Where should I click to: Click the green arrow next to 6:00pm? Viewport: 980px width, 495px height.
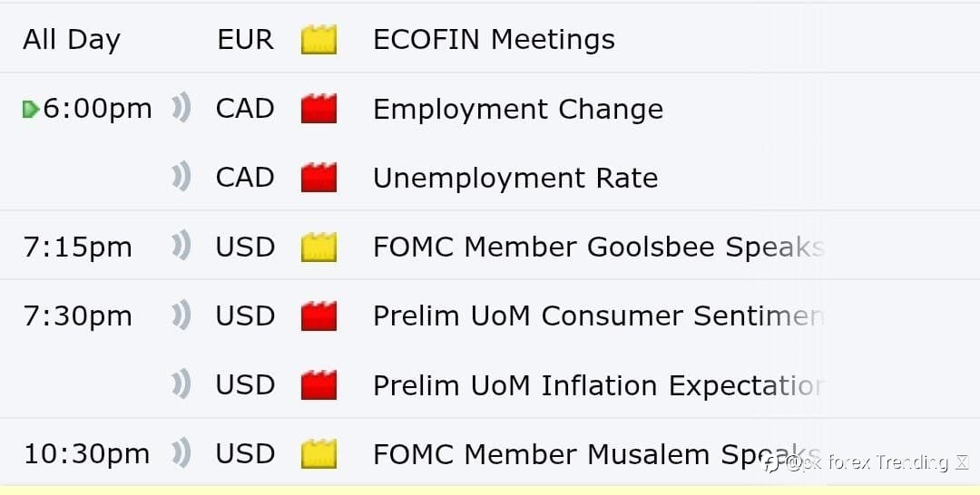(x=30, y=110)
